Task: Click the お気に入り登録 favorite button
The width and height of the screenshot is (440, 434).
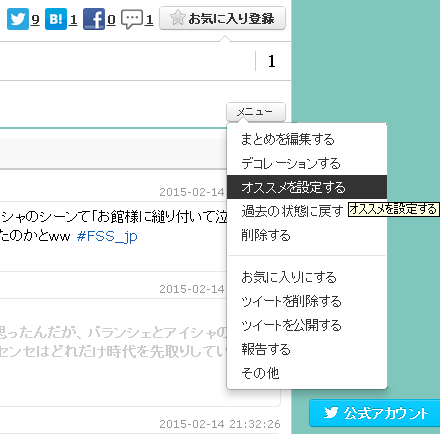Action: [222, 18]
